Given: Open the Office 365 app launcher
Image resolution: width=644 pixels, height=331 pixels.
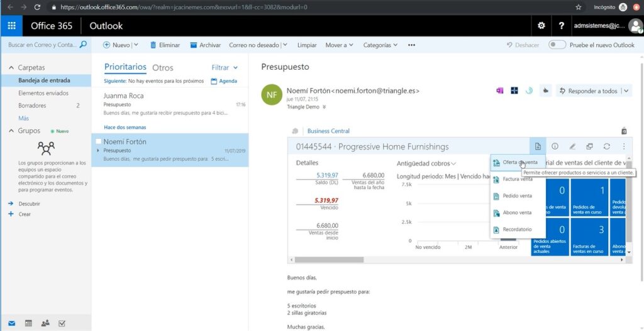Looking at the screenshot, I should 11,26.
